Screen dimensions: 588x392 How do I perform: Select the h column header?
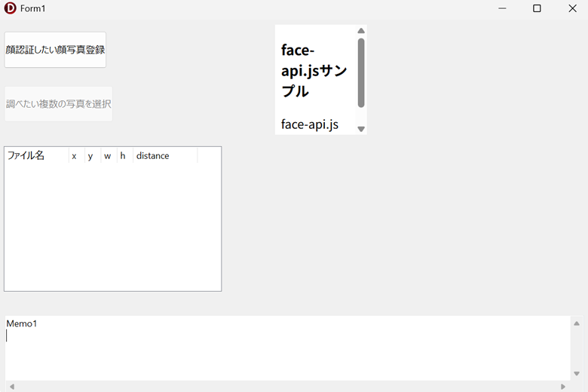(124, 156)
